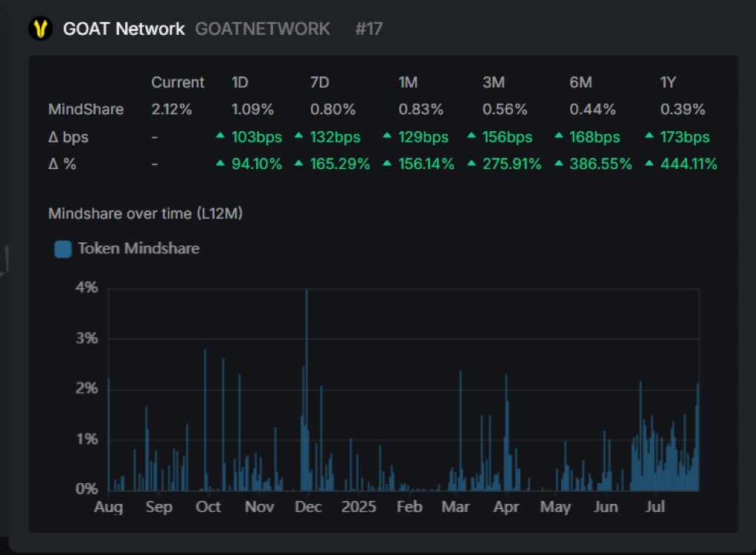Click the 156bps change value
Viewport: 756px width, 555px height.
(x=508, y=138)
